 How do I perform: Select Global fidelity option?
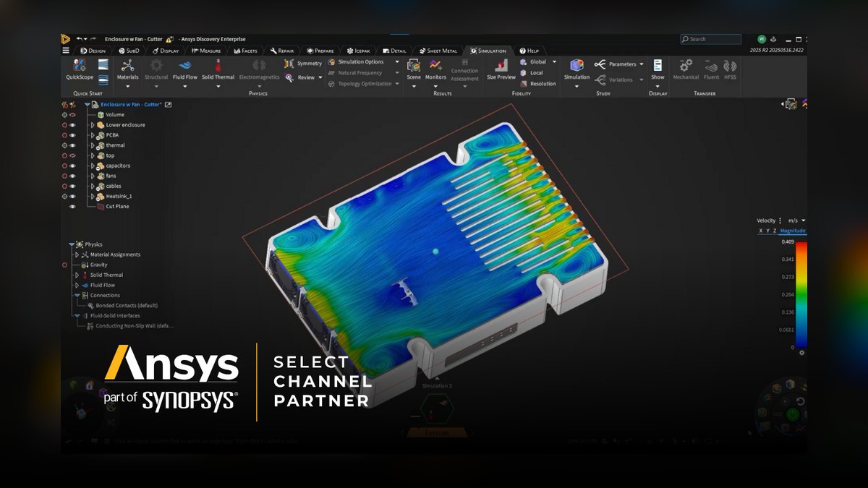pyautogui.click(x=532, y=62)
